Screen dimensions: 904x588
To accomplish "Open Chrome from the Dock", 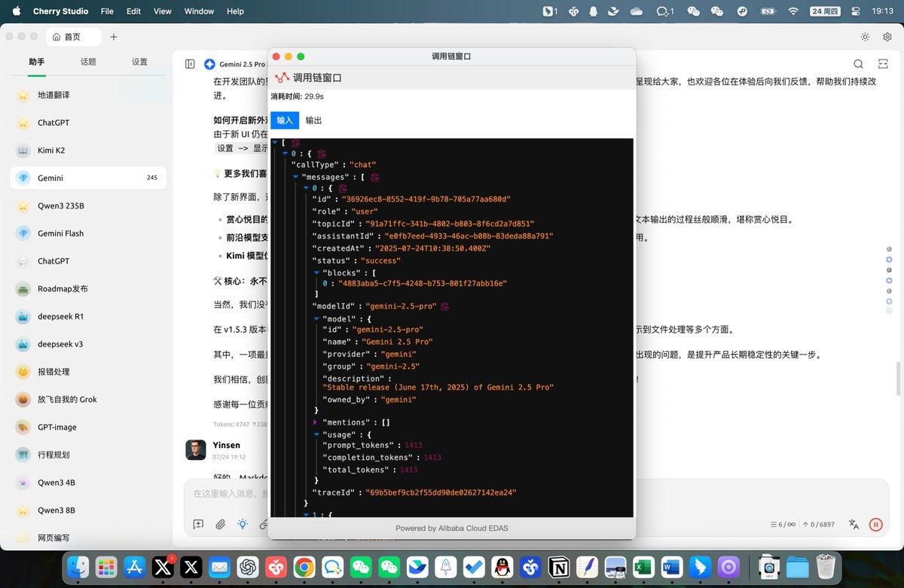I will pos(304,567).
